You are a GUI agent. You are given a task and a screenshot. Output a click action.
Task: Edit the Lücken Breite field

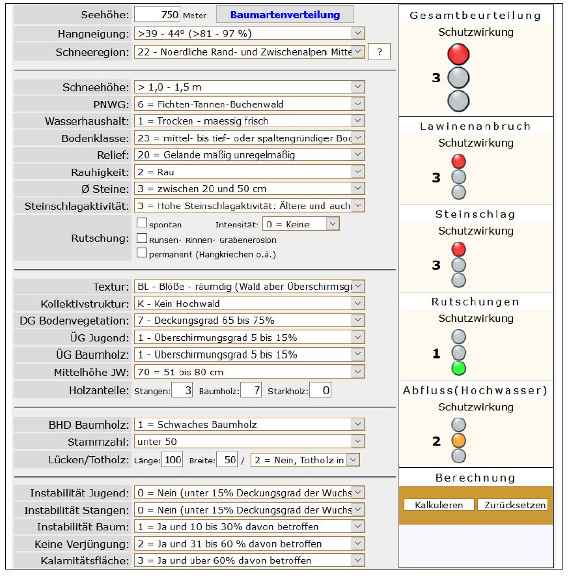coord(227,460)
